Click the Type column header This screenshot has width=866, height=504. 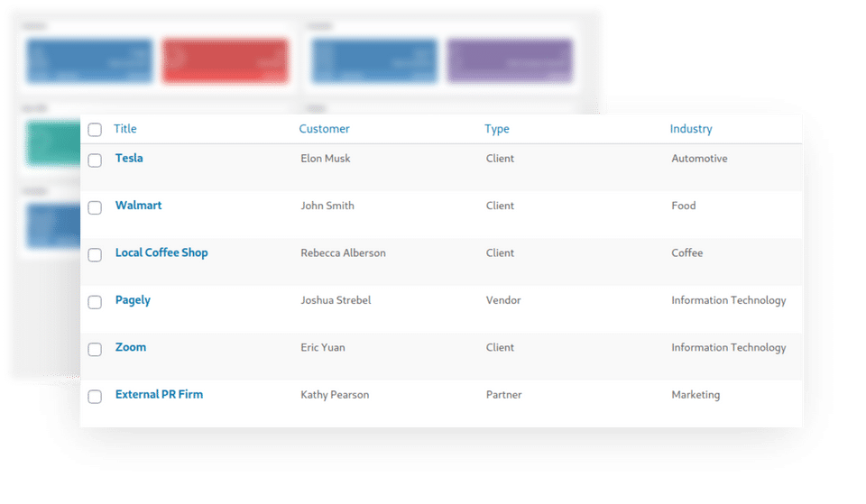pos(497,129)
